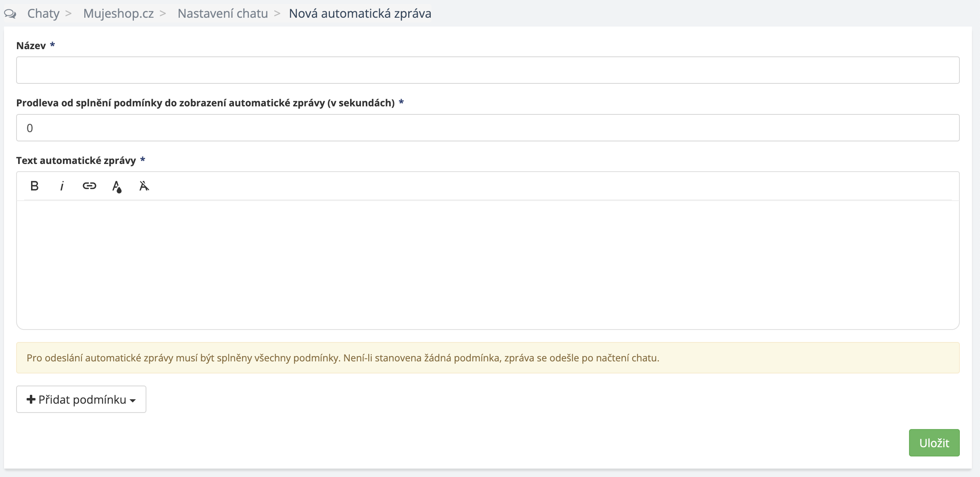Open the text color picker icon
980x477 pixels.
point(117,186)
